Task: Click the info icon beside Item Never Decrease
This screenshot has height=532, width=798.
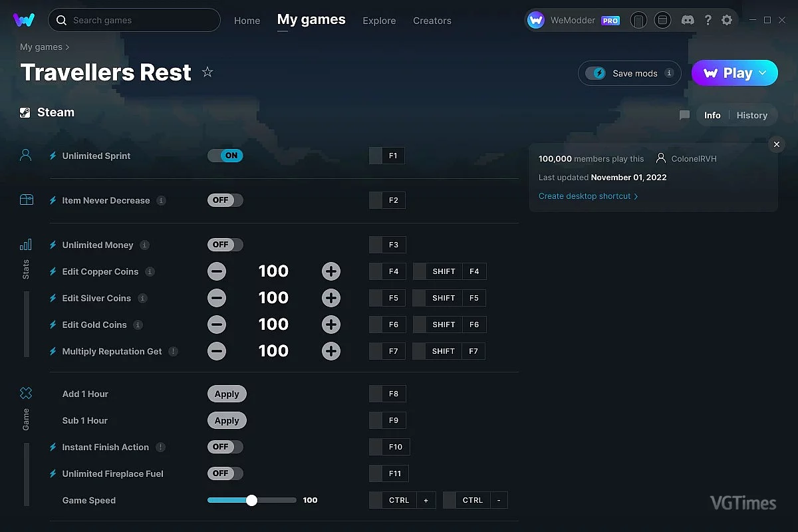Action: pos(162,200)
